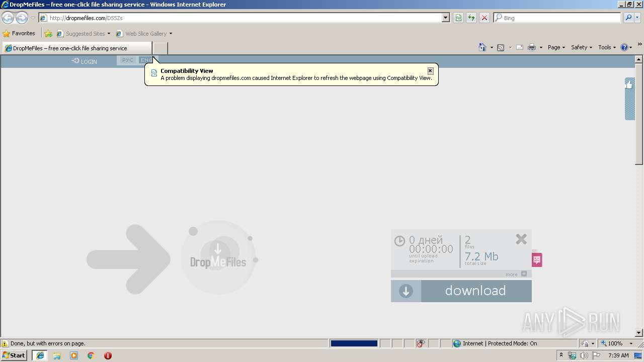Click the Print toolbar icon

(532, 47)
